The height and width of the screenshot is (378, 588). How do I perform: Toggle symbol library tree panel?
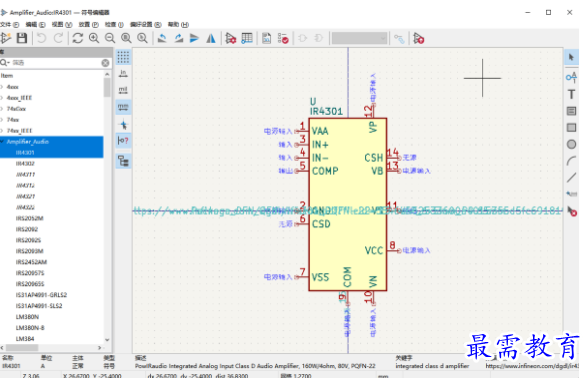pos(123,161)
